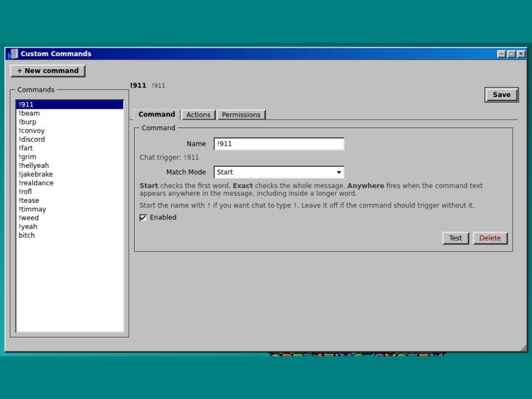The height and width of the screenshot is (399, 532).
Task: Close the Custom Commands window
Action: click(521, 54)
